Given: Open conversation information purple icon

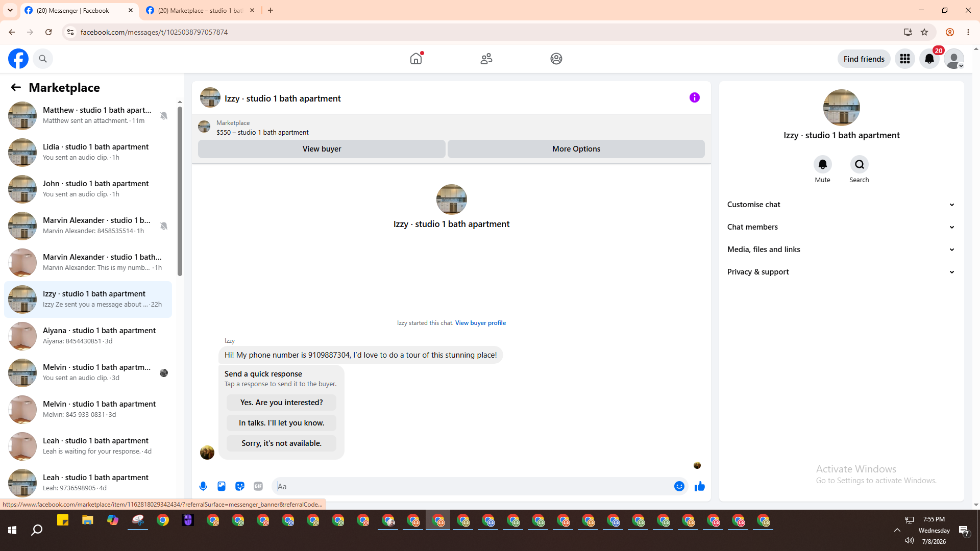Looking at the screenshot, I should pyautogui.click(x=695, y=97).
